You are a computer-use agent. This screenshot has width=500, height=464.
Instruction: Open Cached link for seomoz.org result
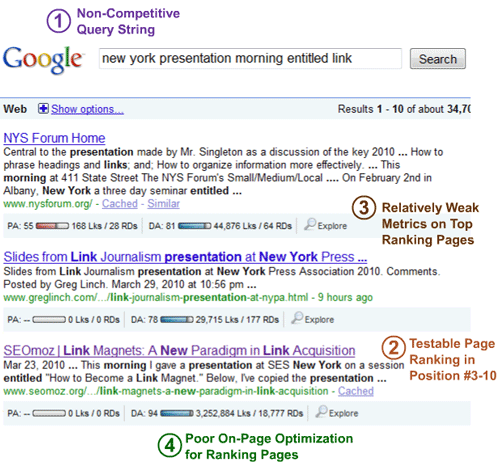coord(356,391)
